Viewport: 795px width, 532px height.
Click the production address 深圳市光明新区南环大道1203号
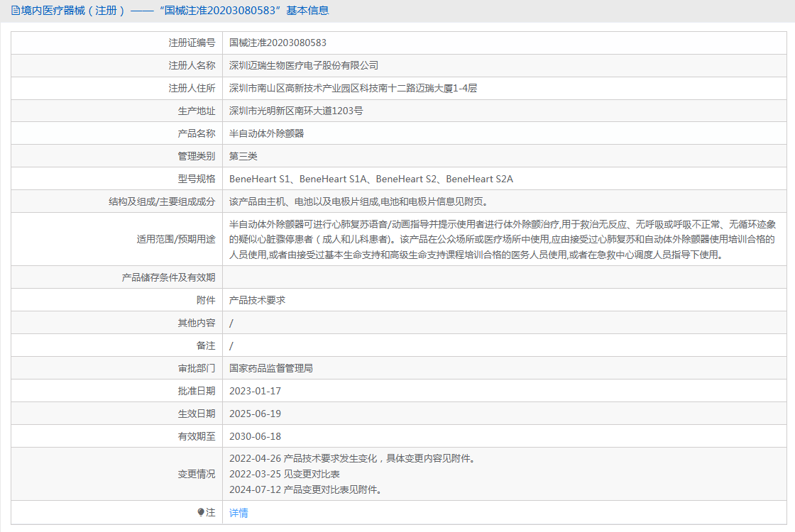click(296, 111)
